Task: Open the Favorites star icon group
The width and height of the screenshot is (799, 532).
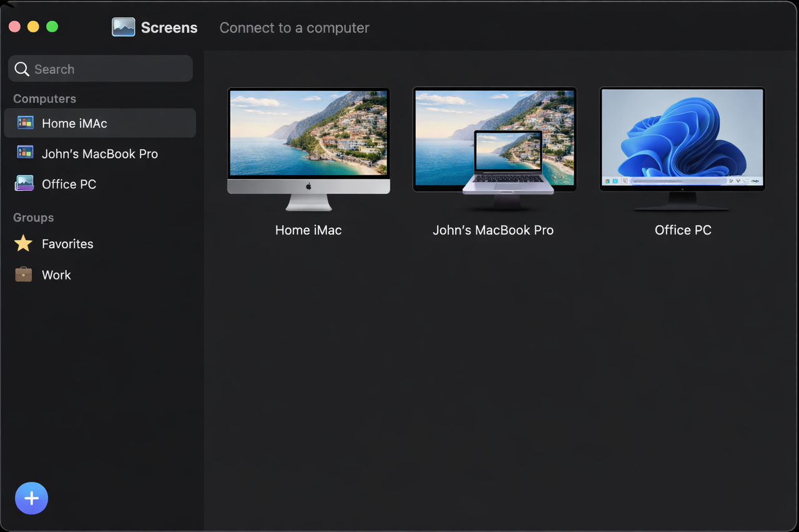Action: point(23,243)
